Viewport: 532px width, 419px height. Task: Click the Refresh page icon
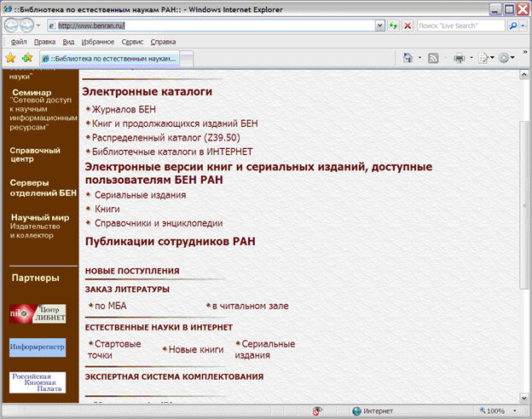coord(393,26)
